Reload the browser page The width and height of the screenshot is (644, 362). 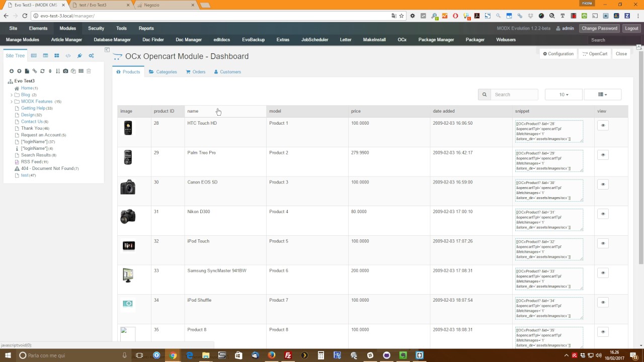coord(25,16)
